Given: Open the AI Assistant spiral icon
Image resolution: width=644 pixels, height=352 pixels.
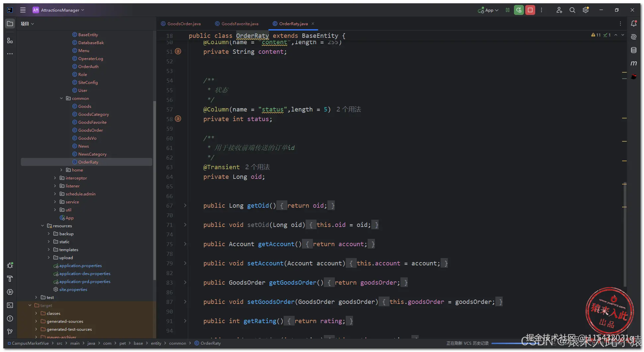Looking at the screenshot, I should (x=634, y=37).
